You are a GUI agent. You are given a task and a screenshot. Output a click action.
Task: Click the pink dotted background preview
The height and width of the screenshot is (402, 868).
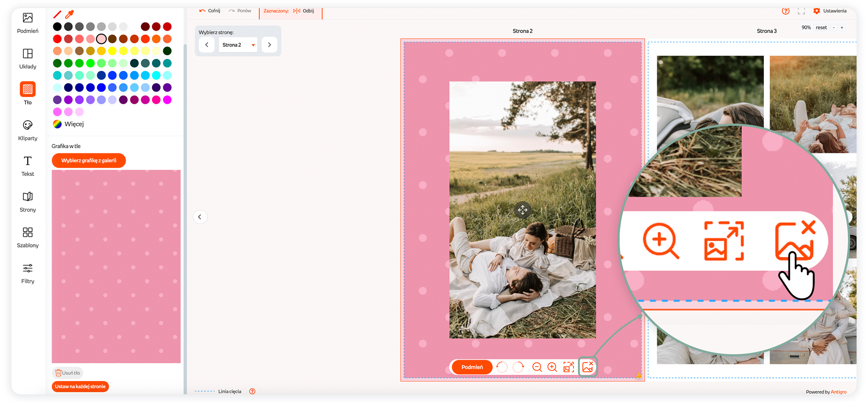pos(116,266)
